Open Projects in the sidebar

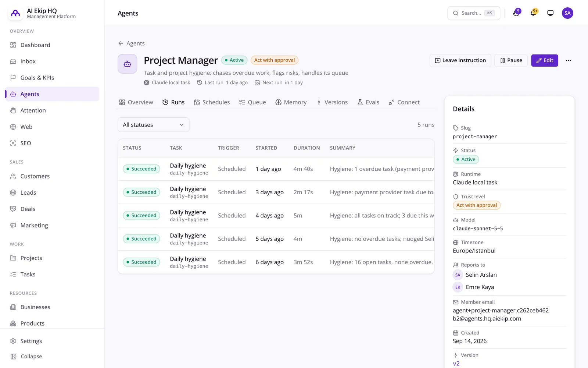click(x=52, y=258)
